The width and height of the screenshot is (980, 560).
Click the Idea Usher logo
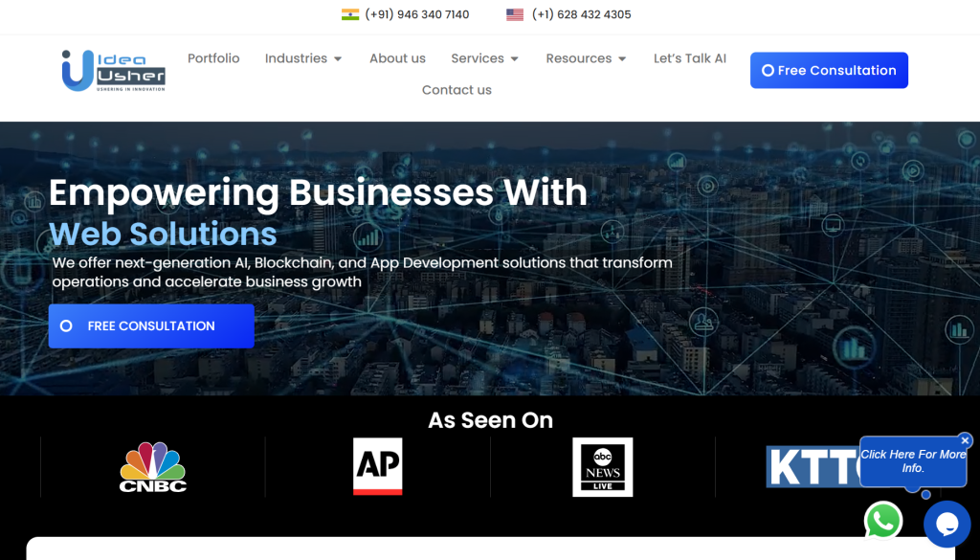pyautogui.click(x=112, y=69)
